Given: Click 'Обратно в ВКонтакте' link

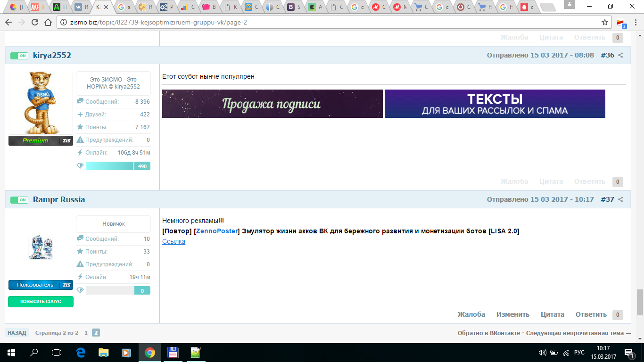Looking at the screenshot, I should click(489, 333).
